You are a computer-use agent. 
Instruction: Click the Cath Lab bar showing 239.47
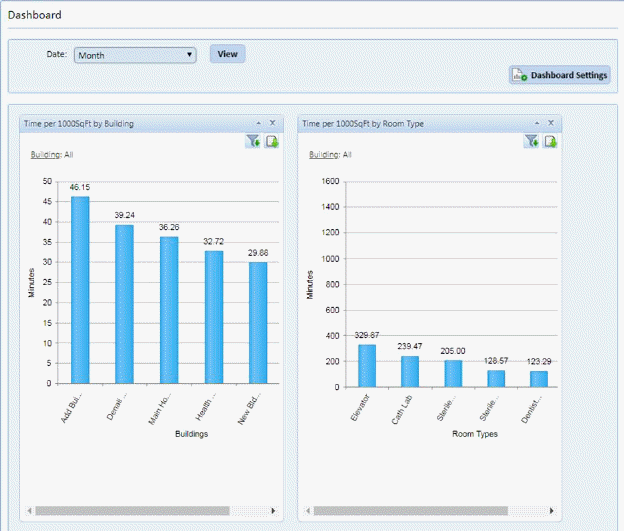(x=410, y=371)
